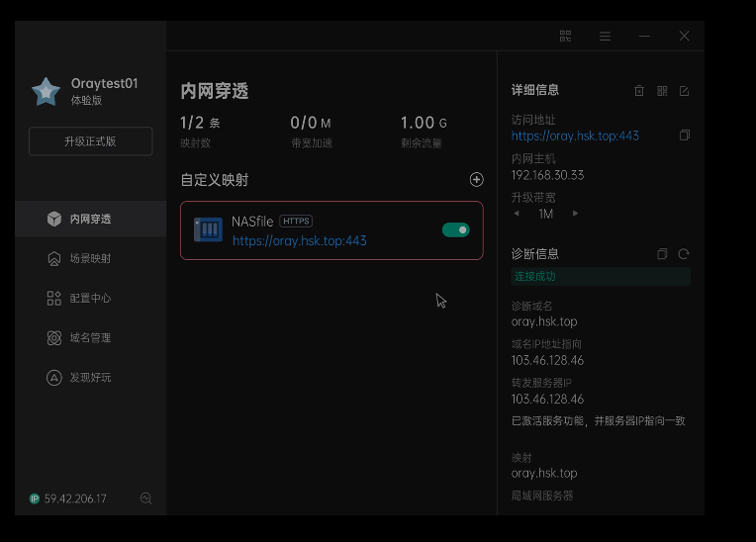Image resolution: width=756 pixels, height=542 pixels.
Task: Click the 1/2 条 映射数 statistic
Action: tap(200, 131)
